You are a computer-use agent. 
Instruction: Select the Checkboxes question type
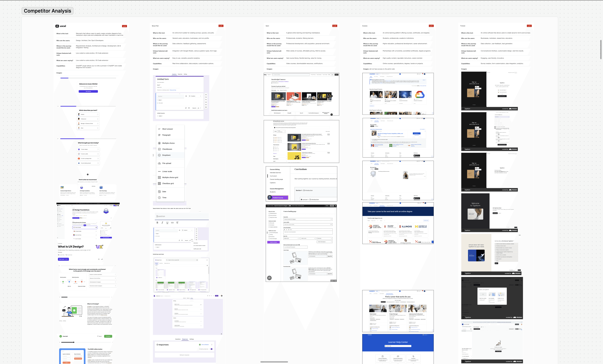point(167,149)
